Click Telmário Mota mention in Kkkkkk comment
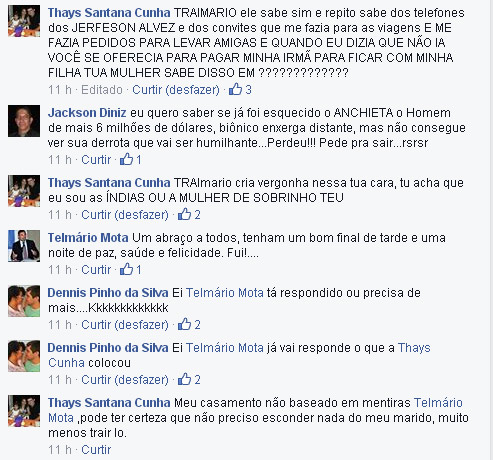This screenshot has height=460, width=493. (x=225, y=293)
